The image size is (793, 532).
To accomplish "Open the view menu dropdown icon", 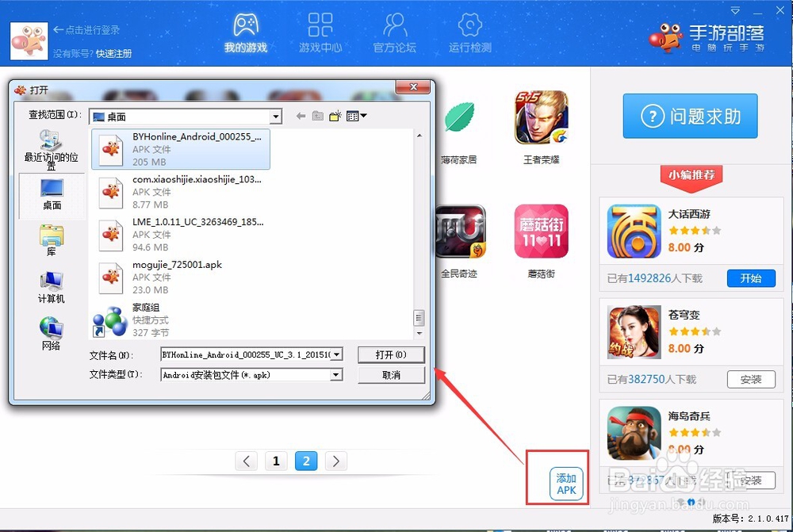I will 357,117.
